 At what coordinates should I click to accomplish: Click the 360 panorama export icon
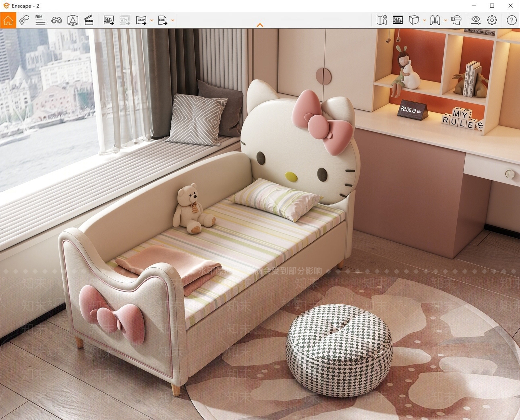click(141, 20)
